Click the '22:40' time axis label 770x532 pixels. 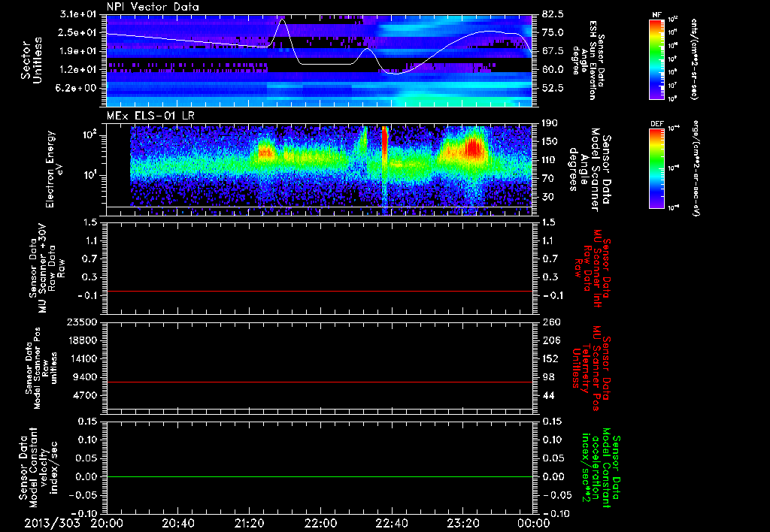click(x=391, y=523)
